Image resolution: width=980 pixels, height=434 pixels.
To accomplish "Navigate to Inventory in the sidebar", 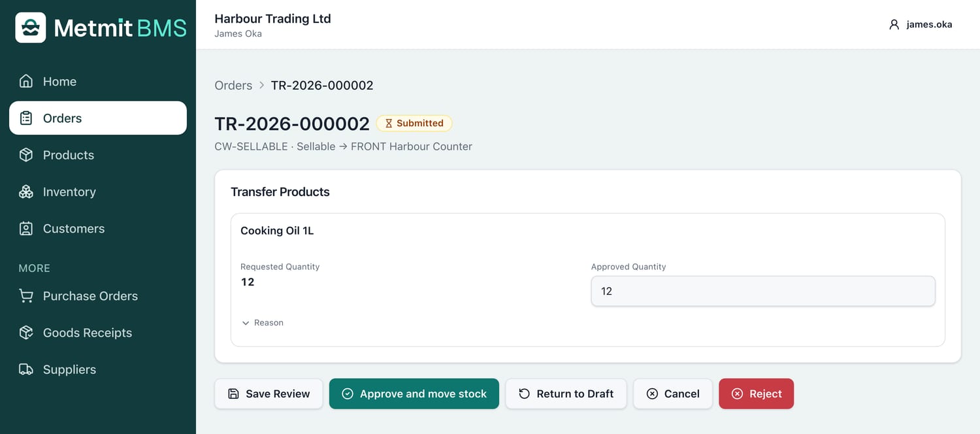I will (98, 192).
